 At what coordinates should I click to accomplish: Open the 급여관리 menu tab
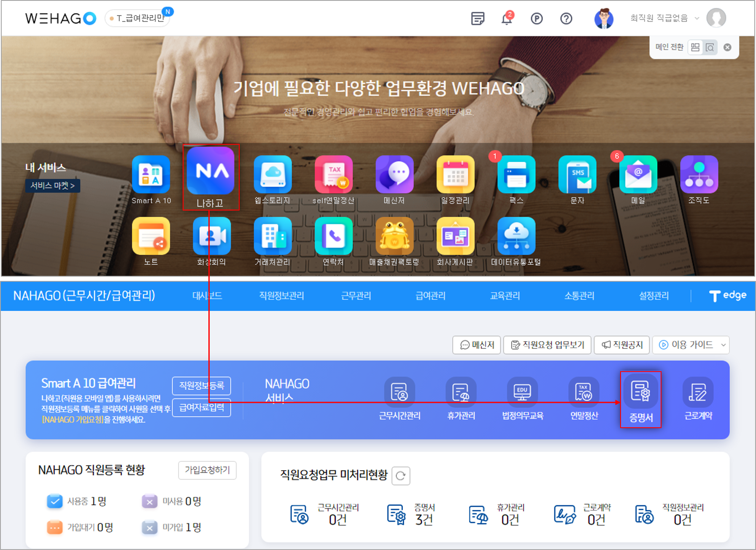430,296
